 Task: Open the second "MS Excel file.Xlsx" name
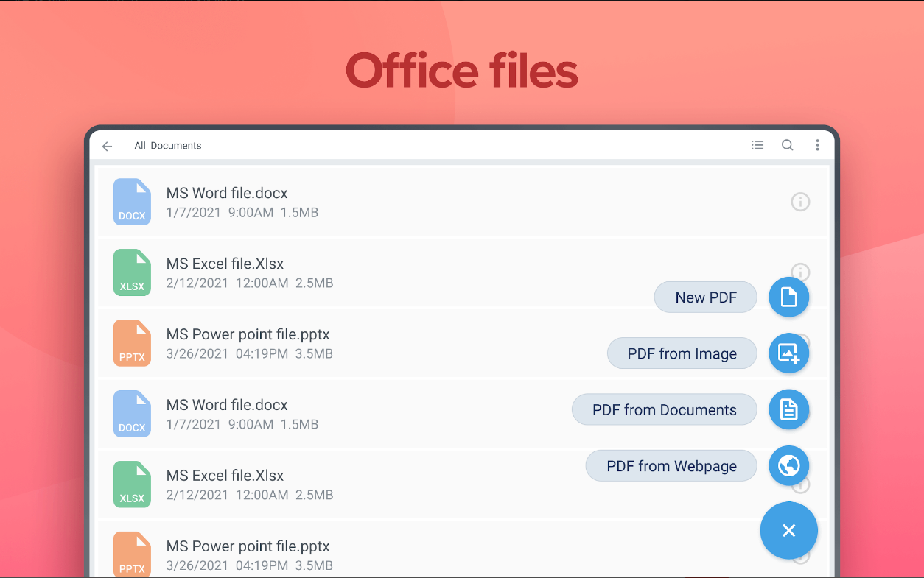pyautogui.click(x=225, y=476)
